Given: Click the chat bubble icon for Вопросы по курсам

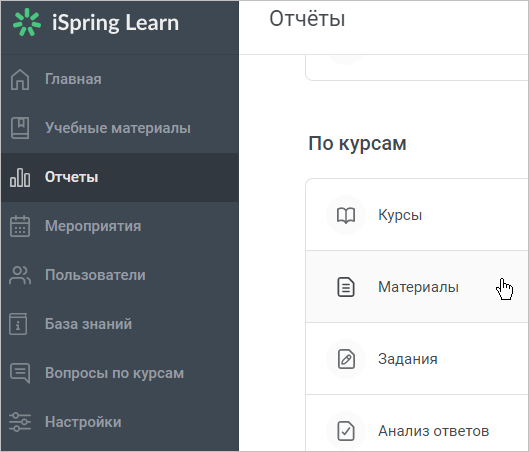Looking at the screenshot, I should coord(20,373).
